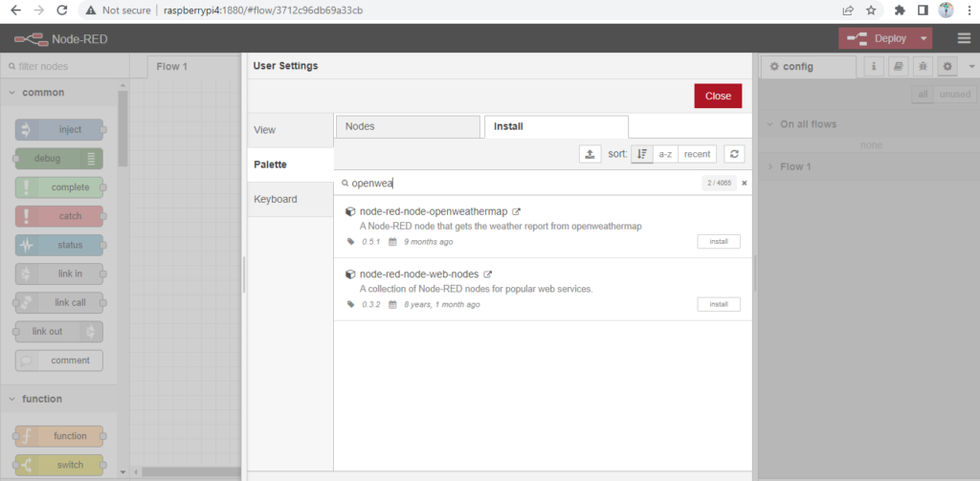Select the status node in palette
Image resolution: width=980 pixels, height=481 pixels.
(59, 245)
